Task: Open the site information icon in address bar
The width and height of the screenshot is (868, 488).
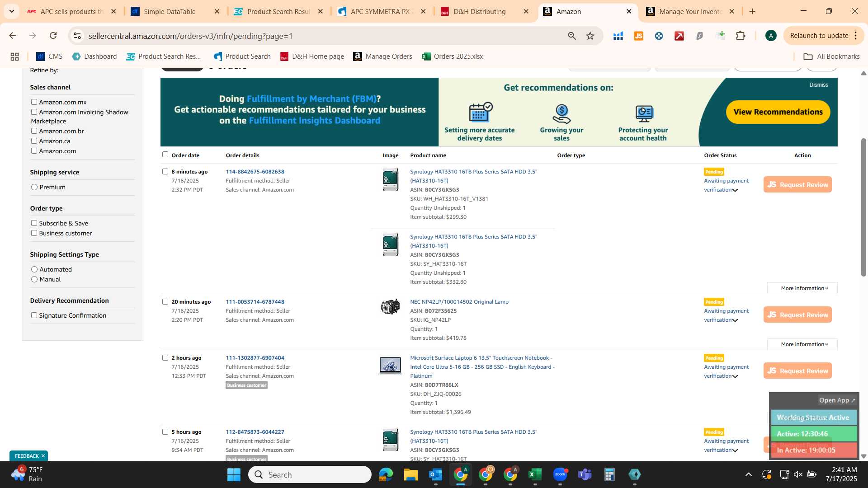Action: [x=77, y=36]
